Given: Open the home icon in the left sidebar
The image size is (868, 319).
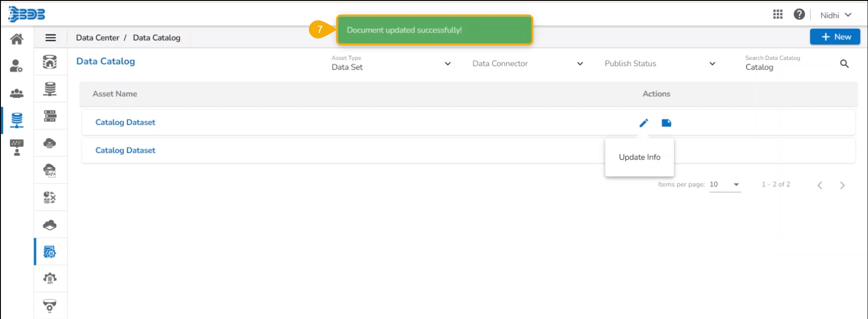Looking at the screenshot, I should [x=17, y=39].
